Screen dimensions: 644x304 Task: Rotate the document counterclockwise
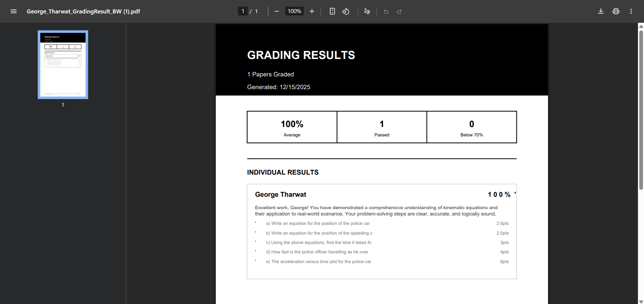pyautogui.click(x=346, y=11)
